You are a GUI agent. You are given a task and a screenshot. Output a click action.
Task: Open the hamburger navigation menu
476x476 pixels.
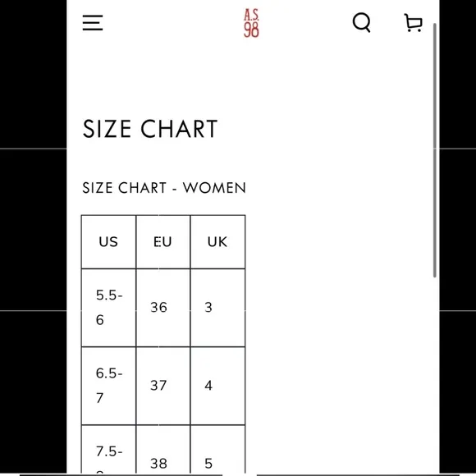[93, 23]
